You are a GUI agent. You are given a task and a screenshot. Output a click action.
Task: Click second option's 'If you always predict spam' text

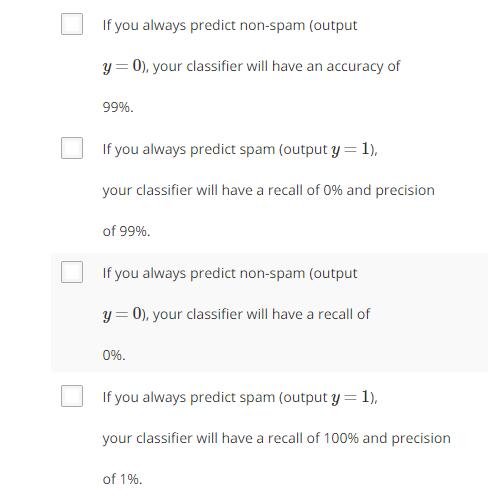[189, 149]
